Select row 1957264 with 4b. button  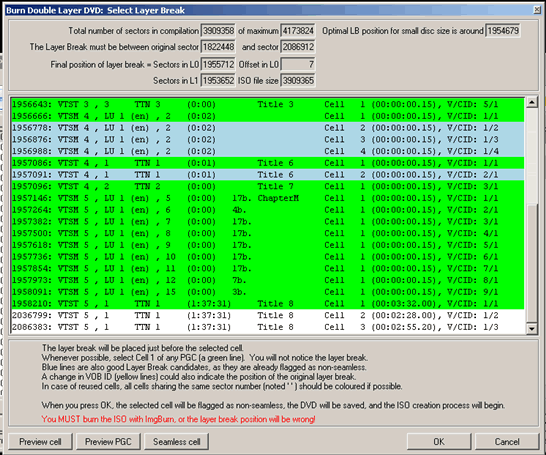point(268,210)
